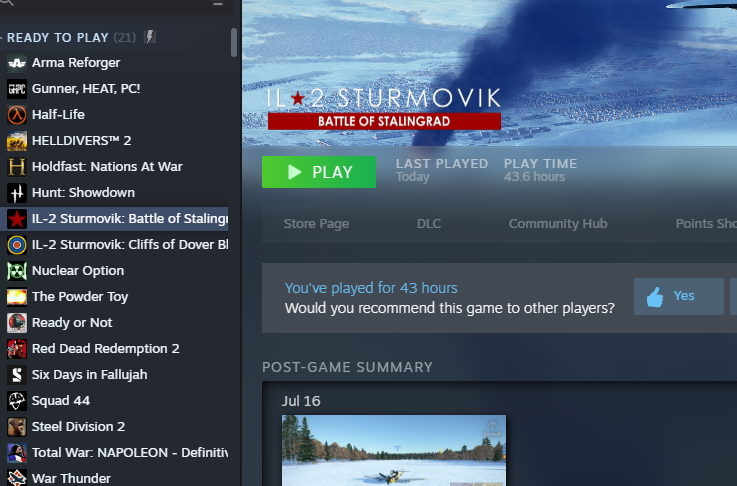The image size is (737, 486).
Task: Click the 'You've played for 43 hours' link
Action: pos(371,288)
